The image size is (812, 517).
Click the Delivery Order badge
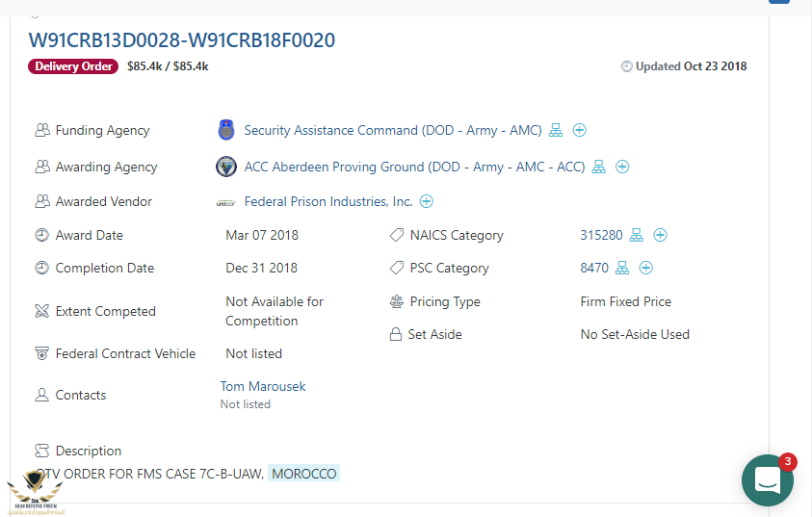pyautogui.click(x=74, y=66)
